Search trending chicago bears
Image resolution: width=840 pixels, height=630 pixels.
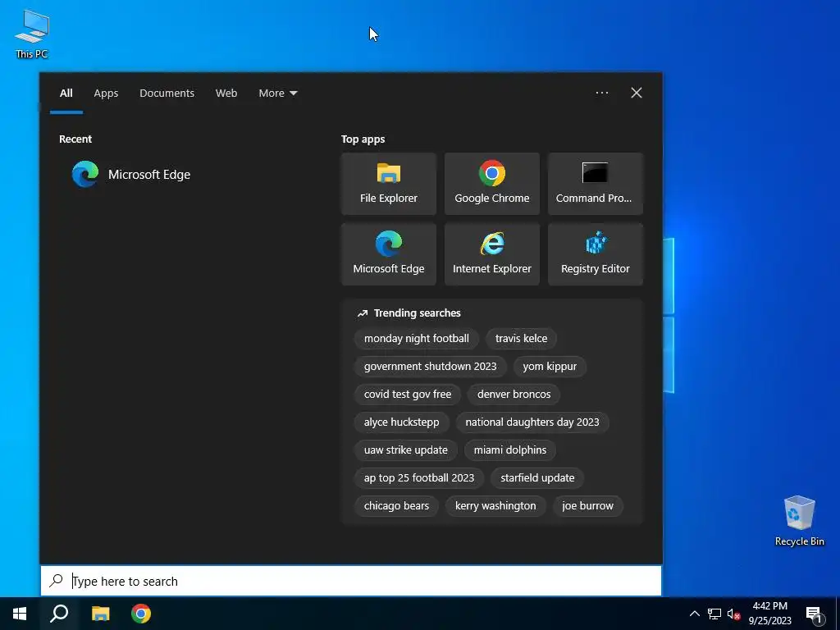coord(396,505)
